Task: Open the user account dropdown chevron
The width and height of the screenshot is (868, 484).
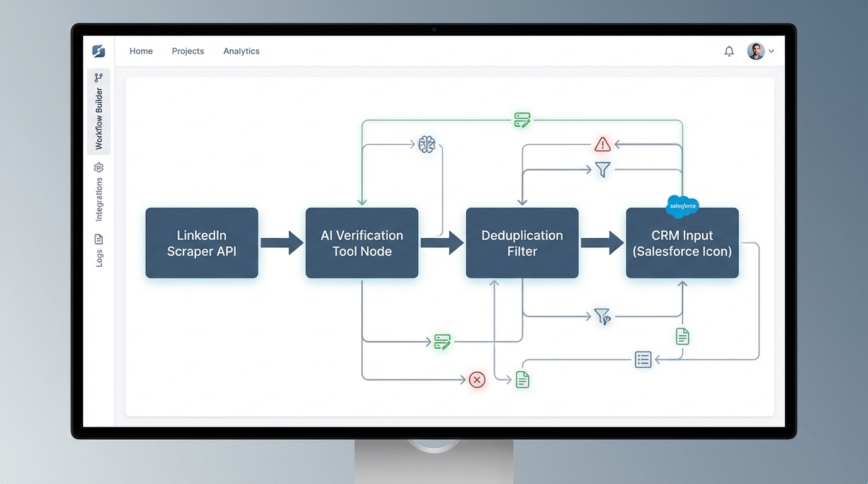Action: (771, 51)
